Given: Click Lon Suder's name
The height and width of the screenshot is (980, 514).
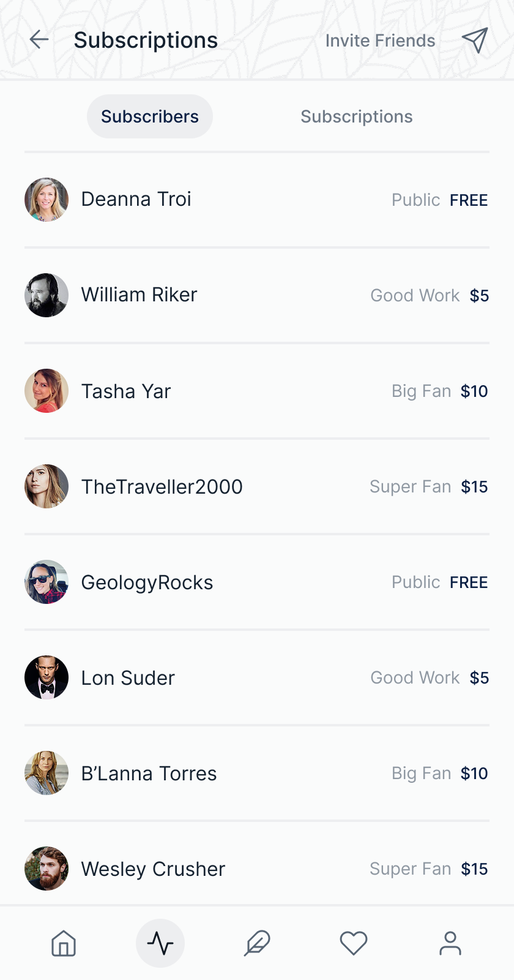Looking at the screenshot, I should 128,678.
